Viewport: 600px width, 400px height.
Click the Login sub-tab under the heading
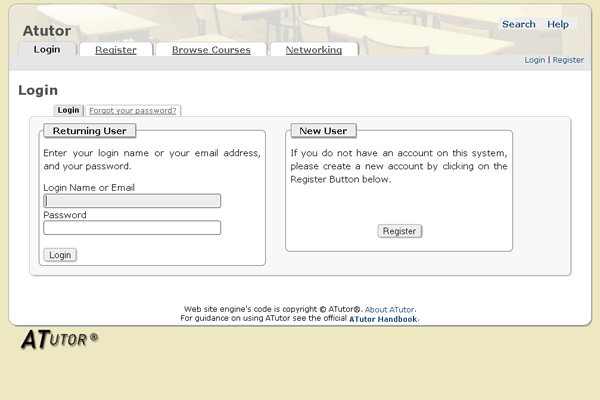click(x=68, y=110)
